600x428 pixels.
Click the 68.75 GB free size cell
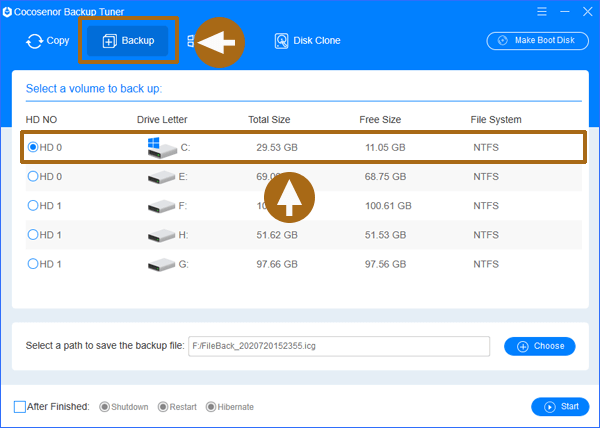[x=385, y=177]
